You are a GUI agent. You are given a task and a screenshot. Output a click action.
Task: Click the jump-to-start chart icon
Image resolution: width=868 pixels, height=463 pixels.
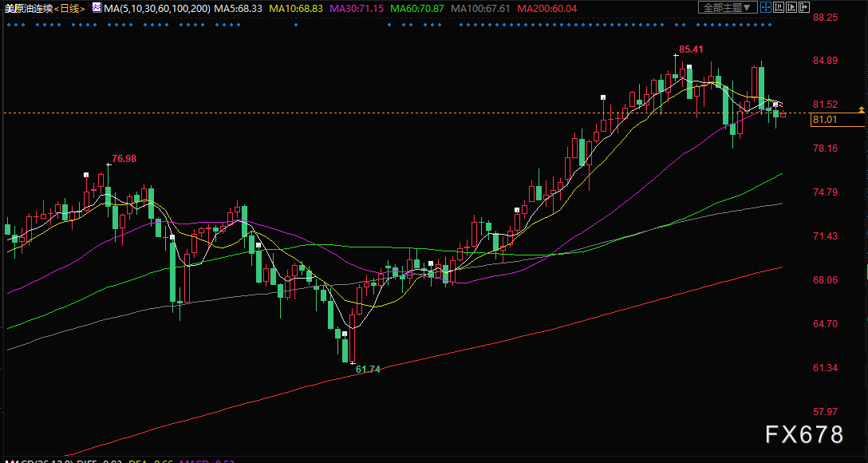pos(779,7)
